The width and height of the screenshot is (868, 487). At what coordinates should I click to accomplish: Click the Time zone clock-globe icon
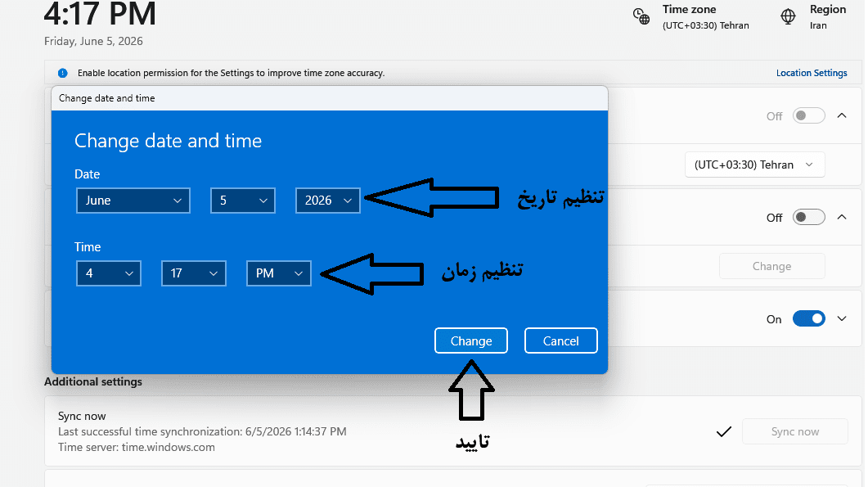(x=641, y=16)
